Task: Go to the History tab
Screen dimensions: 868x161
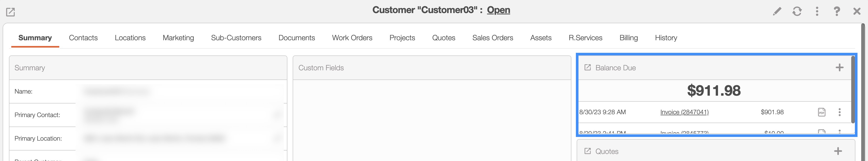Action: pos(666,38)
